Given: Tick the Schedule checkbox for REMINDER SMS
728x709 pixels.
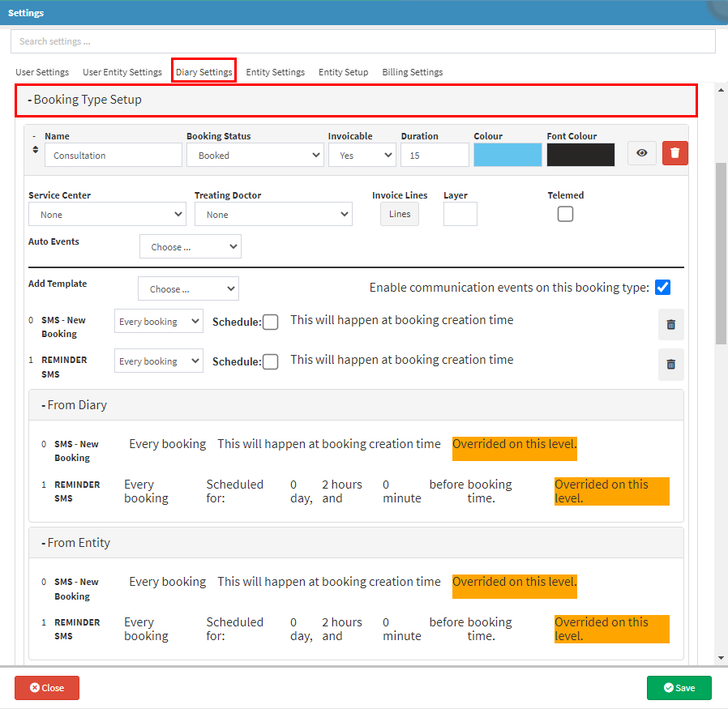Looking at the screenshot, I should (270, 361).
